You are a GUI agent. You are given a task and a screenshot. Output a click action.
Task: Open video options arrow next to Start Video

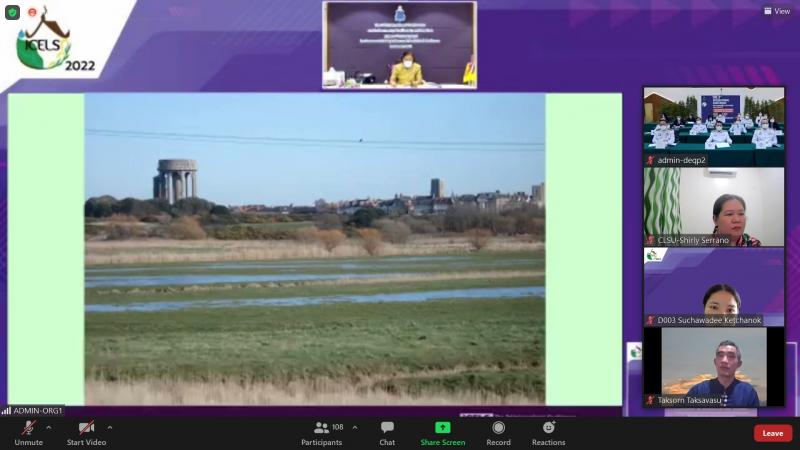tap(110, 428)
